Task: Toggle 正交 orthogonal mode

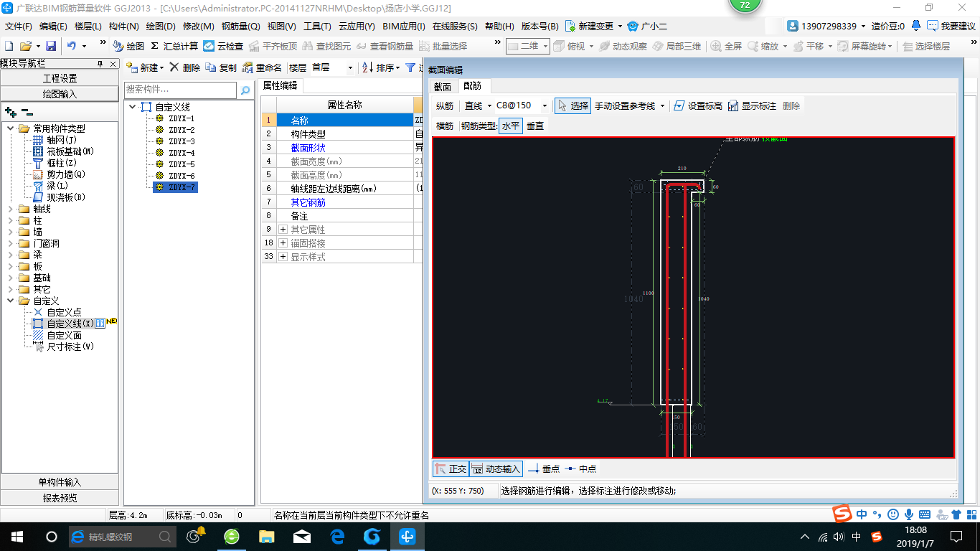Action: (x=451, y=469)
